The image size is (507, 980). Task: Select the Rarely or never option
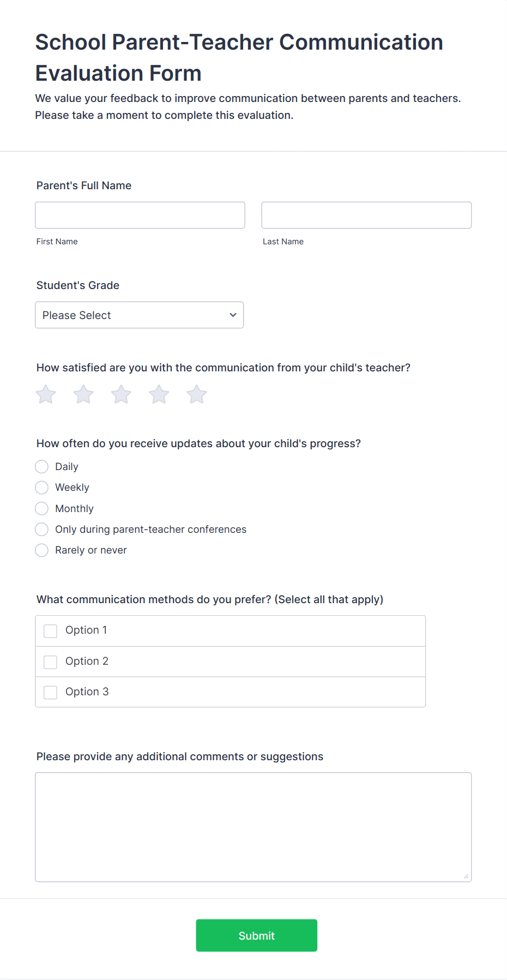pos(41,550)
